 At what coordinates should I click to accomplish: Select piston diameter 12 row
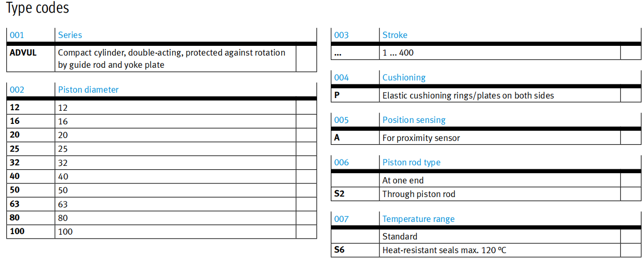[161, 107]
